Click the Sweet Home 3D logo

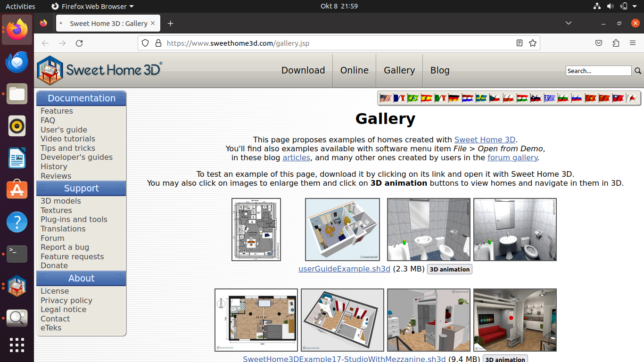[99, 70]
